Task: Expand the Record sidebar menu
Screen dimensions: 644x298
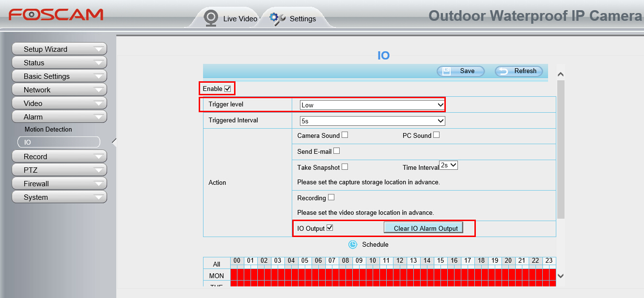Action: 59,157
